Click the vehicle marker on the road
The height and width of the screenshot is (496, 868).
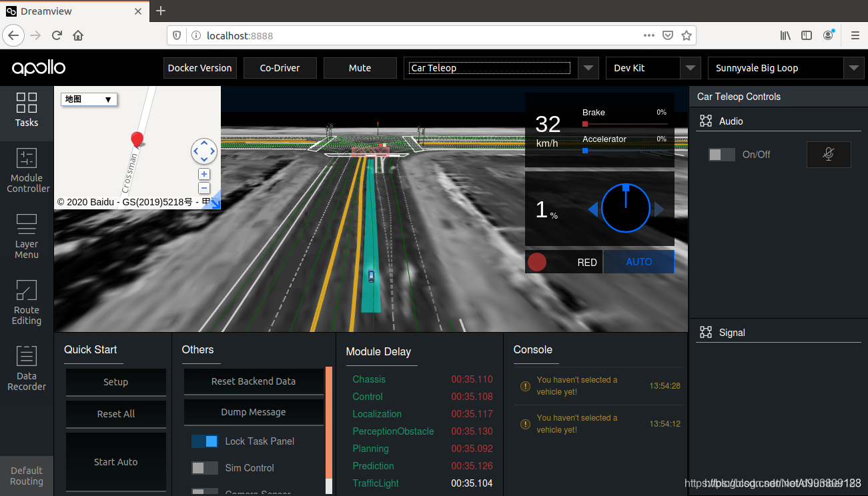coord(372,275)
